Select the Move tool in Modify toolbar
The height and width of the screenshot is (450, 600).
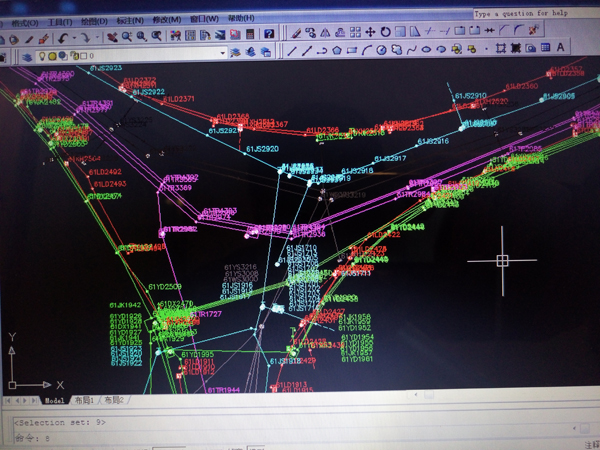click(370, 31)
